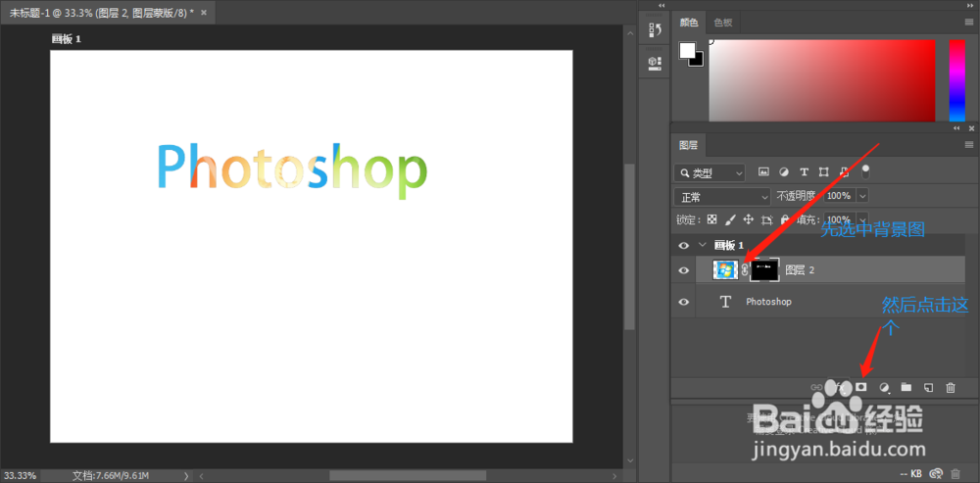The image size is (980, 483).
Task: Lock image pixels brush icon
Action: (730, 219)
